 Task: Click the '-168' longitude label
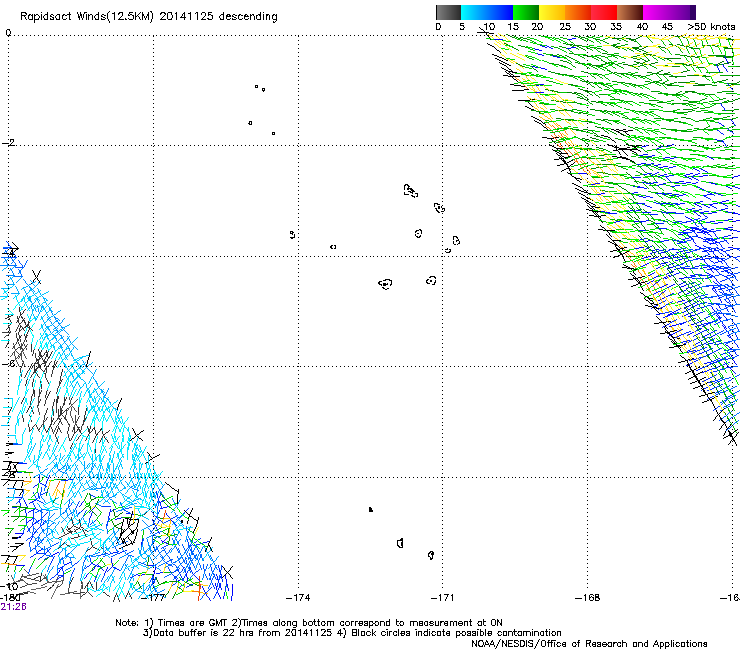pyautogui.click(x=588, y=598)
